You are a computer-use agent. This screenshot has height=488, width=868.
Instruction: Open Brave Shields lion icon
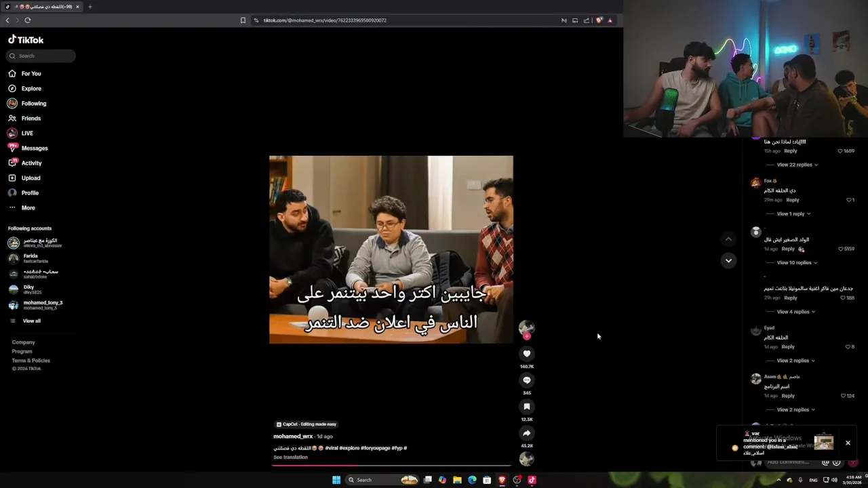click(599, 20)
